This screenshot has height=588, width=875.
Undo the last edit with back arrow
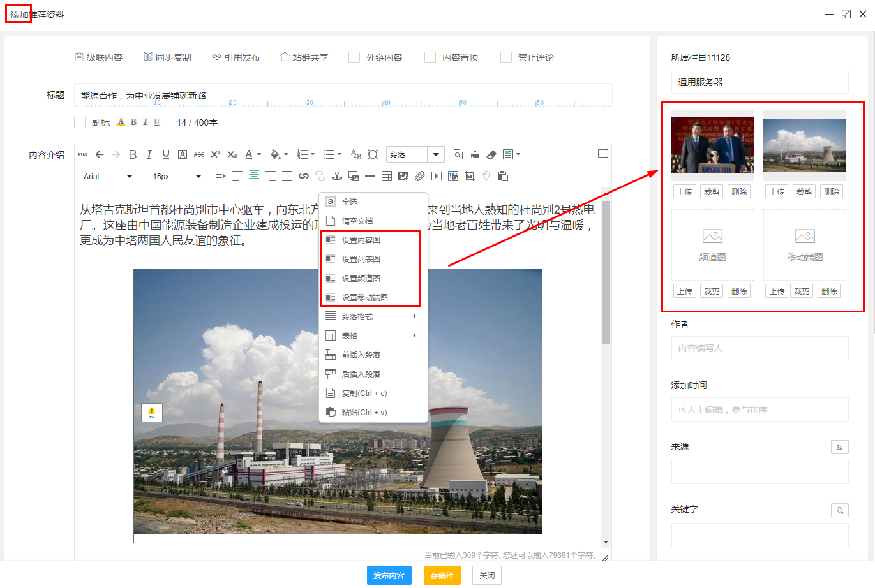[x=100, y=154]
